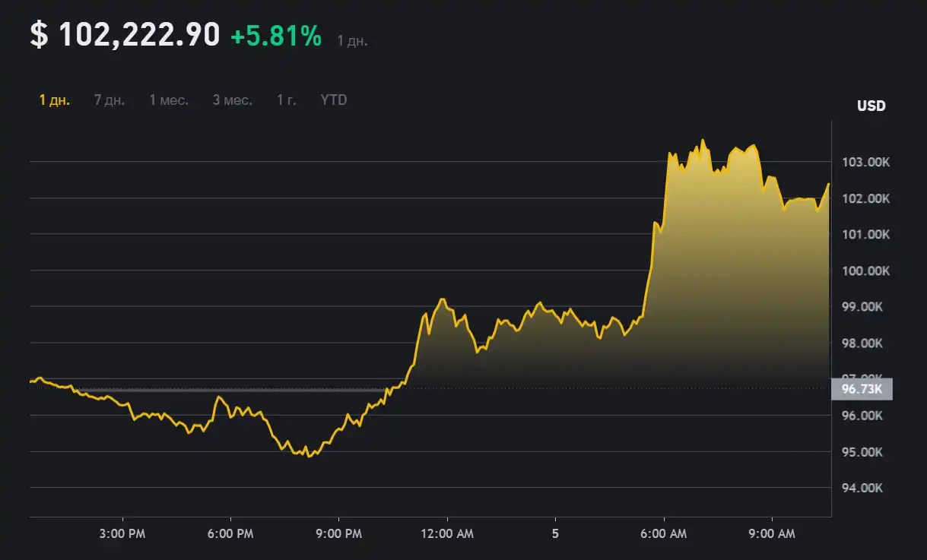
Task: Click the 3:00 PM time axis label
Action: (x=122, y=534)
